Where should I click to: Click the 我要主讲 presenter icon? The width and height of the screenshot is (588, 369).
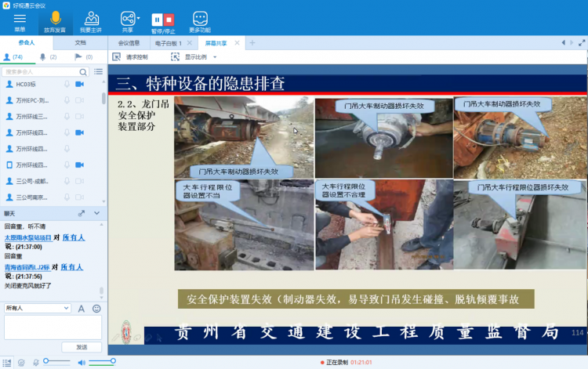coord(91,18)
